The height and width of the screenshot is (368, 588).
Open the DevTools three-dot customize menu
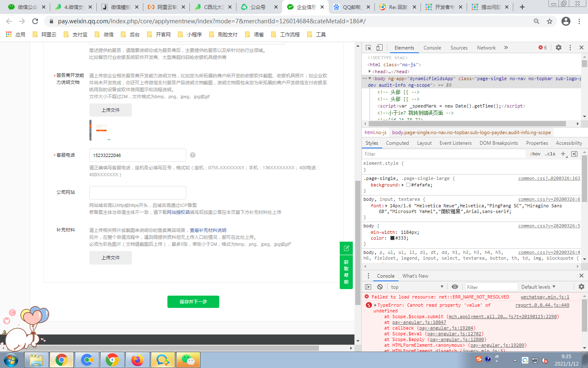point(570,47)
